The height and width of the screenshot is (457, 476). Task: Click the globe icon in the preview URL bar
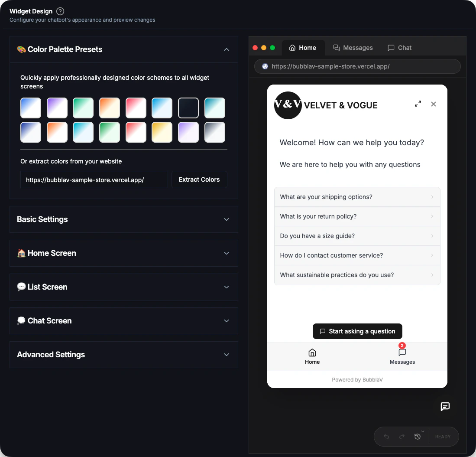pos(265,66)
